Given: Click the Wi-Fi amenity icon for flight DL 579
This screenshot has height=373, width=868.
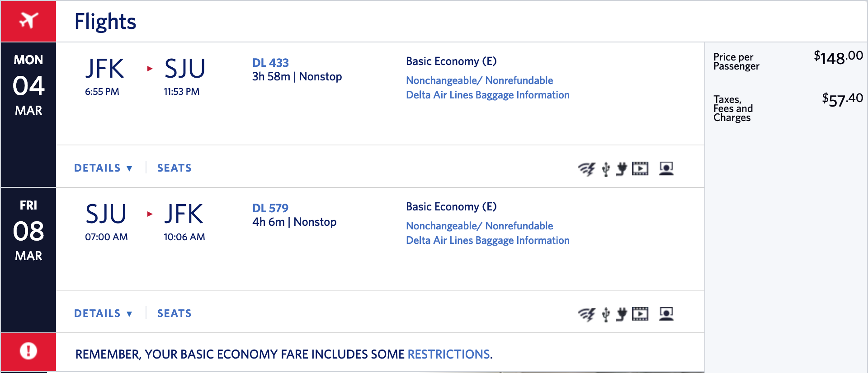Looking at the screenshot, I should tap(586, 314).
